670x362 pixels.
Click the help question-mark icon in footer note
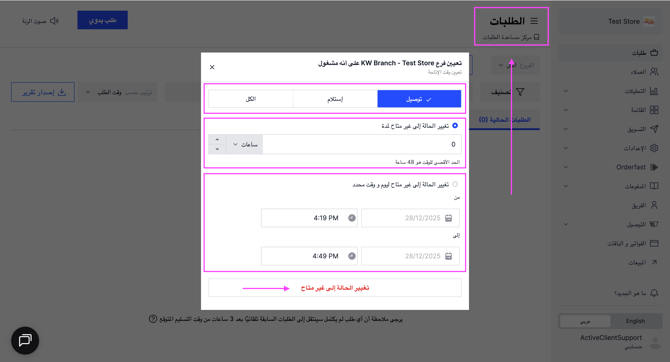coord(153,319)
